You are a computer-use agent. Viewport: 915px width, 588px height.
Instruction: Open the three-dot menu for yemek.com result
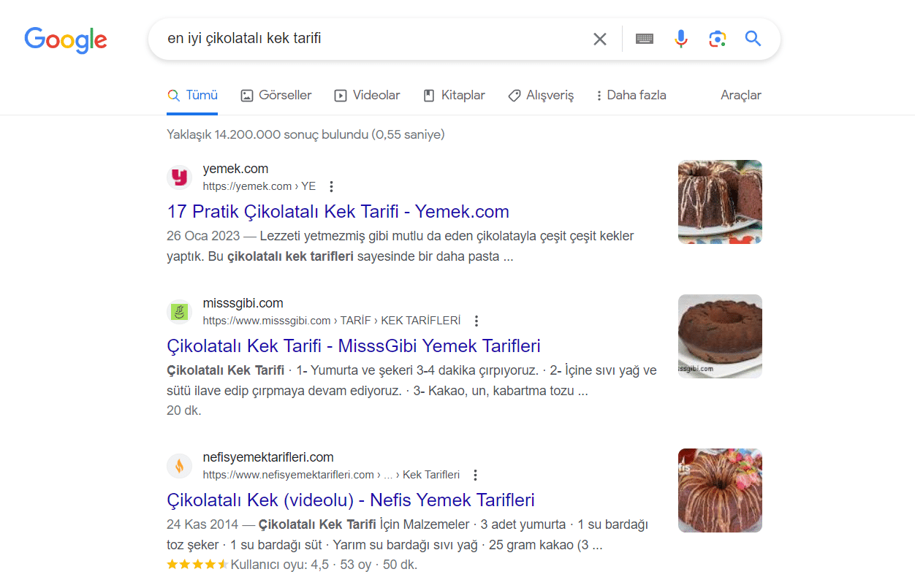[331, 186]
